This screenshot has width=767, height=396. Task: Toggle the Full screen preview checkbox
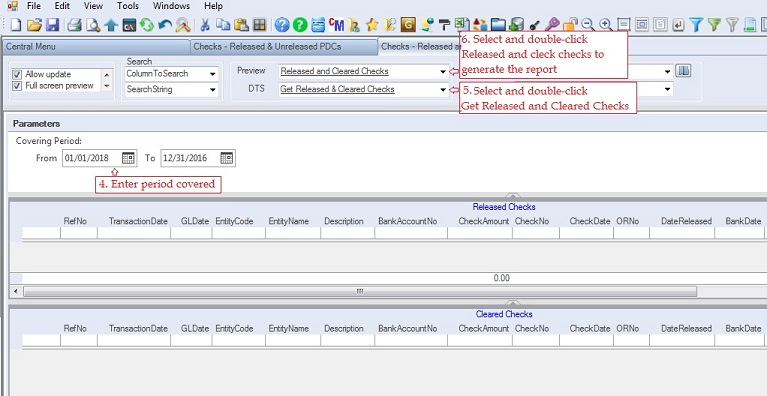[18, 86]
